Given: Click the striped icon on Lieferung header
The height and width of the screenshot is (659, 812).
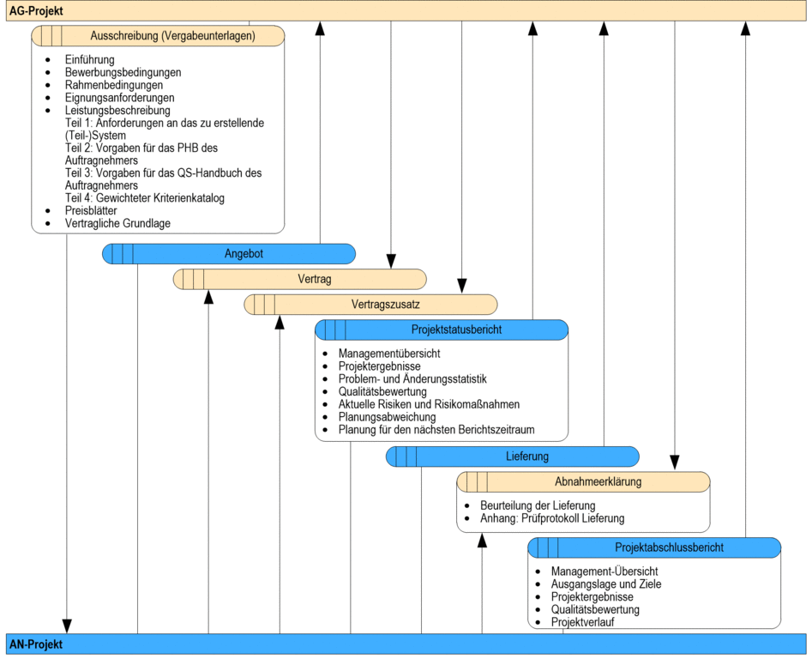Looking at the screenshot, I should pos(406,456).
